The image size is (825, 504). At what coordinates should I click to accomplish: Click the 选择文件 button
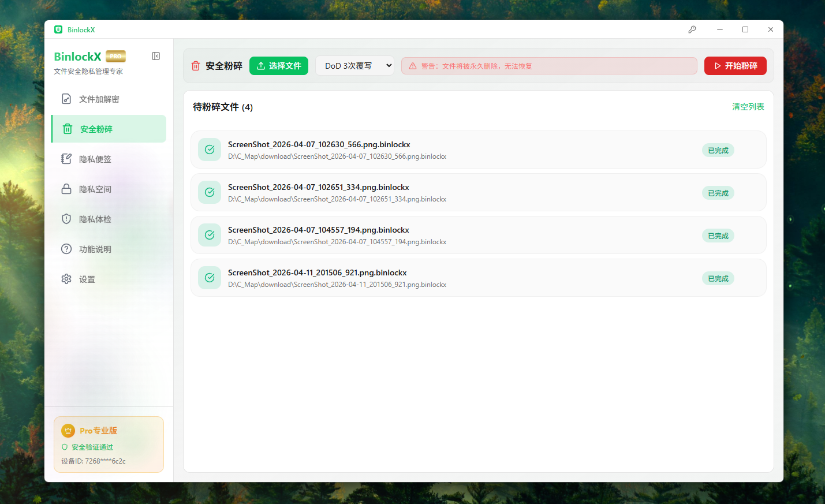279,66
